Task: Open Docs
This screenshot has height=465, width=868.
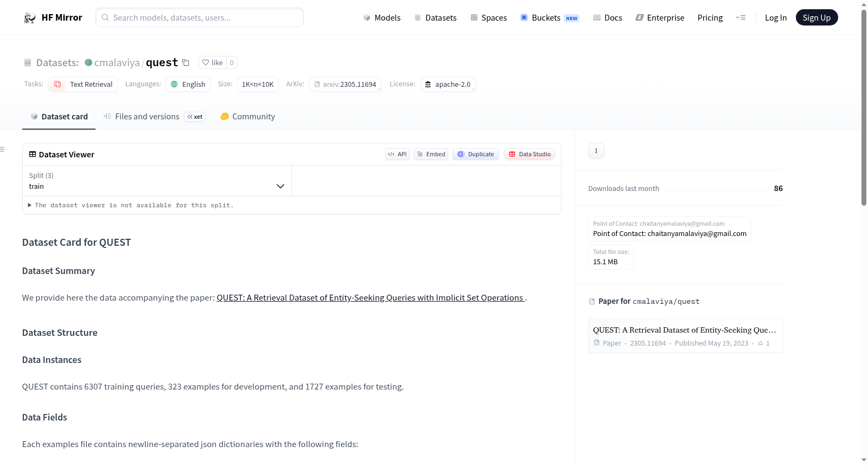Action: coord(608,18)
